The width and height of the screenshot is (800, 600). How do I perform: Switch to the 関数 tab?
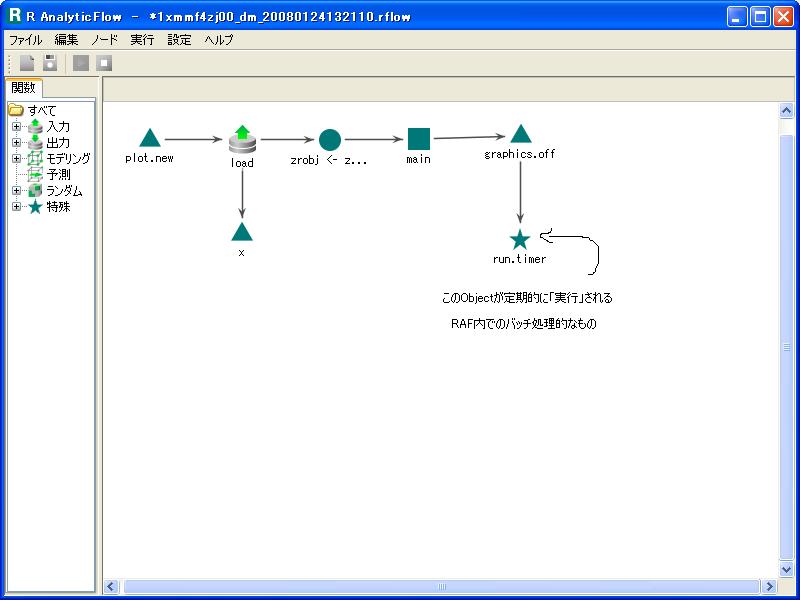(23, 88)
